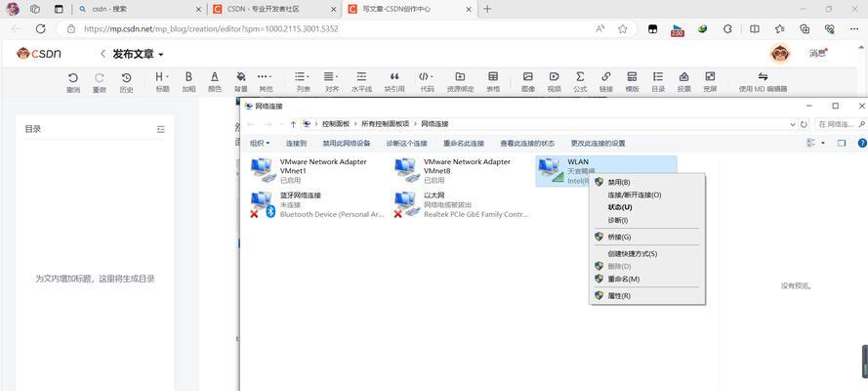Open the user avatar in CSDN header

coord(780,54)
